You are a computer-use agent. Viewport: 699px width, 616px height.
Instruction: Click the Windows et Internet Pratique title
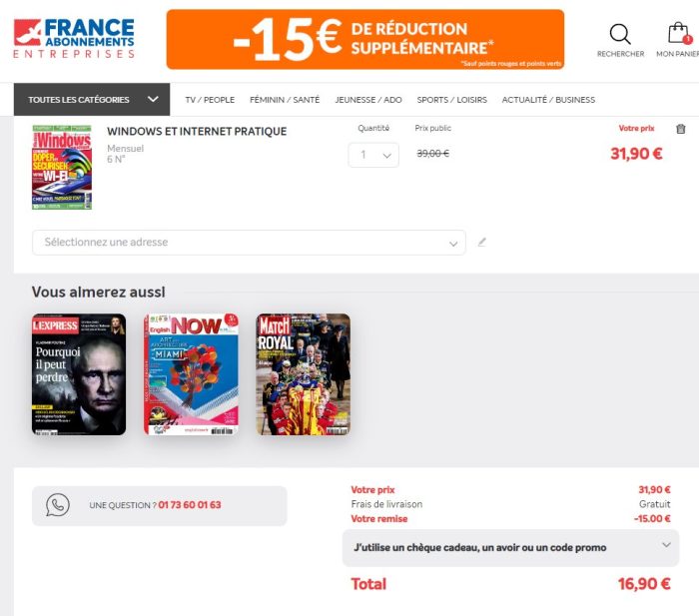point(197,132)
